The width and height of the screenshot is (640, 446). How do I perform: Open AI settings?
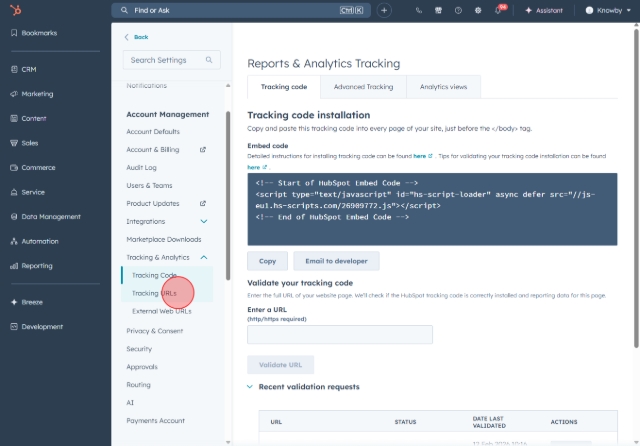coord(130,403)
